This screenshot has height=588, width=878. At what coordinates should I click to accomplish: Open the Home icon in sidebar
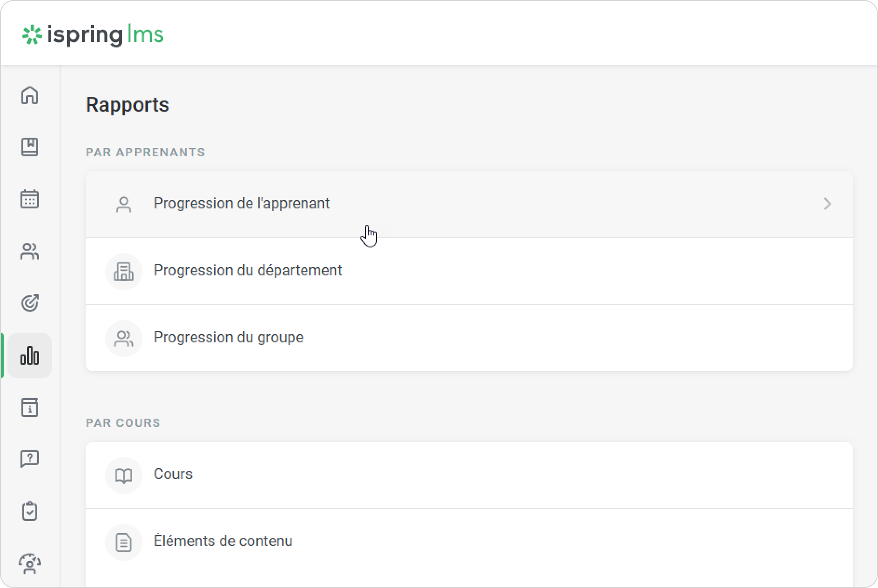(30, 96)
